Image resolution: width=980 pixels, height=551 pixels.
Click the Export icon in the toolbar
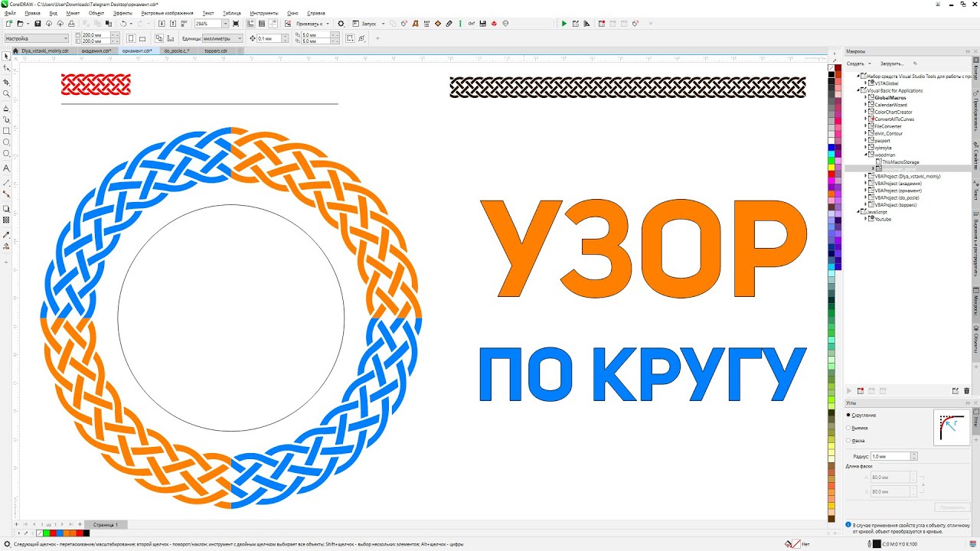coord(173,24)
